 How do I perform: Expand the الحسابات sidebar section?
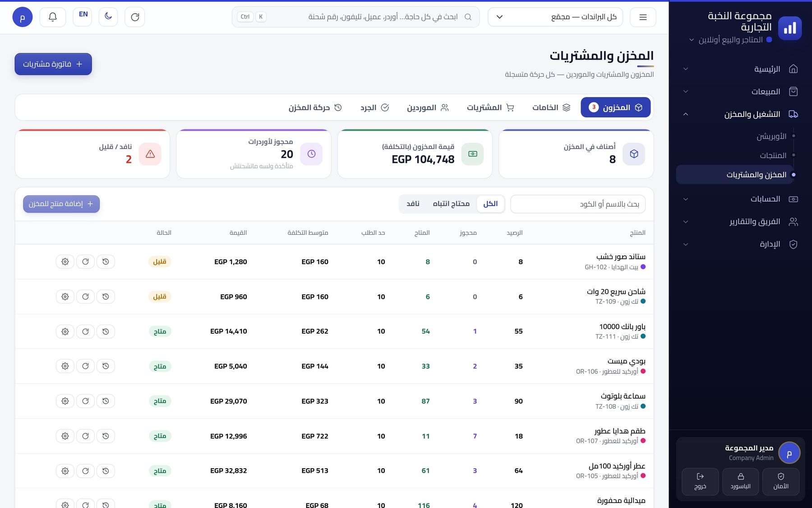pos(740,199)
